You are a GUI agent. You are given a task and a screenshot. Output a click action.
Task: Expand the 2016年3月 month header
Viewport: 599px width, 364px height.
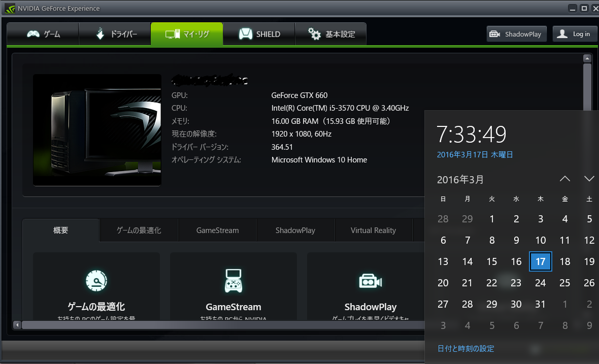460,179
